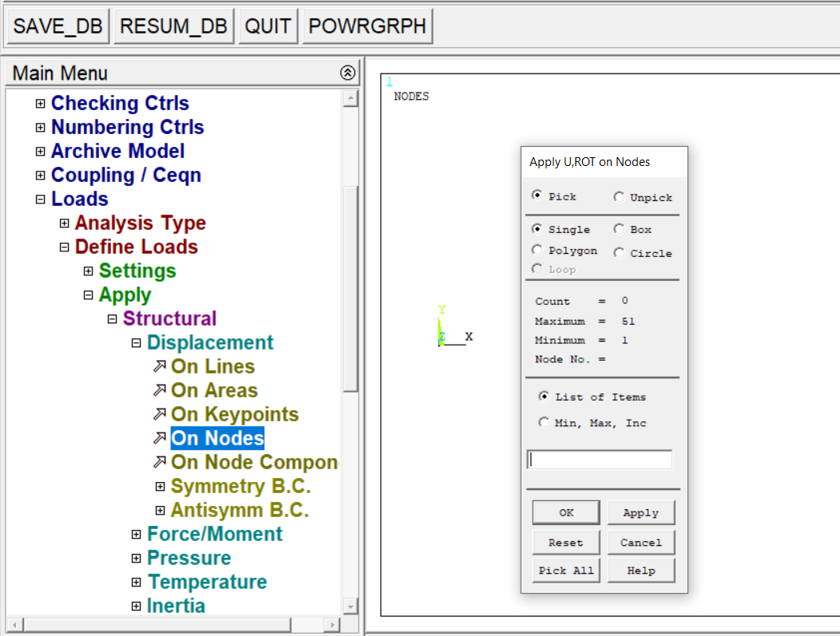Expand Symmetry B.C. tree node
Viewport: 840px width, 636px height.
point(160,486)
